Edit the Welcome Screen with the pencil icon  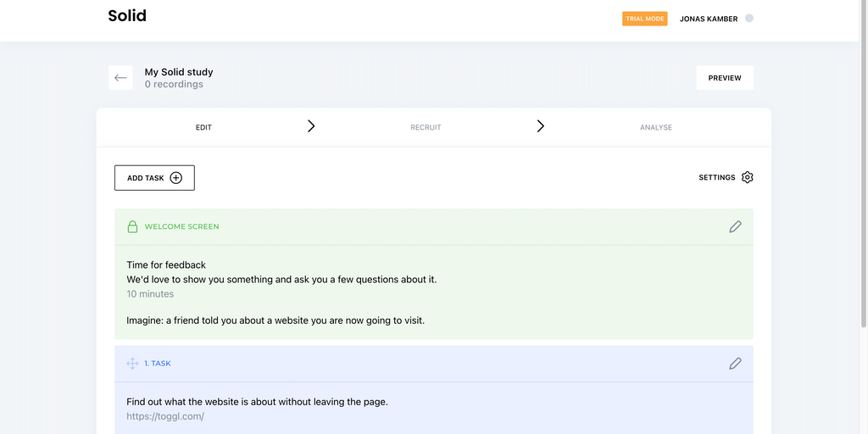(x=735, y=227)
